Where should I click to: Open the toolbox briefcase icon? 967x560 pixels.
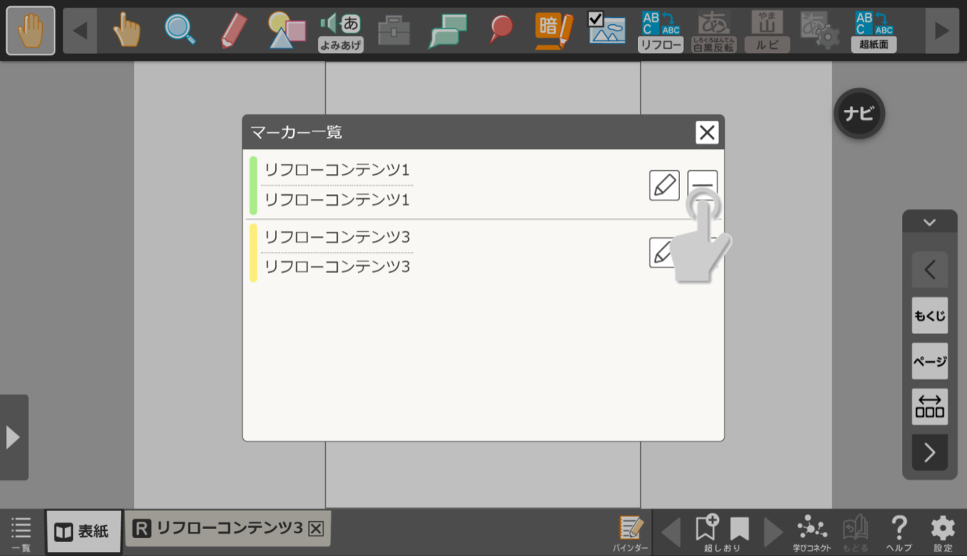click(x=394, y=30)
